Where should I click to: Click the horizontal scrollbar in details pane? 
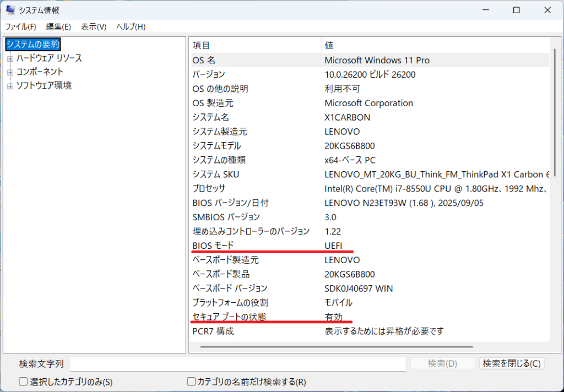pos(337,347)
